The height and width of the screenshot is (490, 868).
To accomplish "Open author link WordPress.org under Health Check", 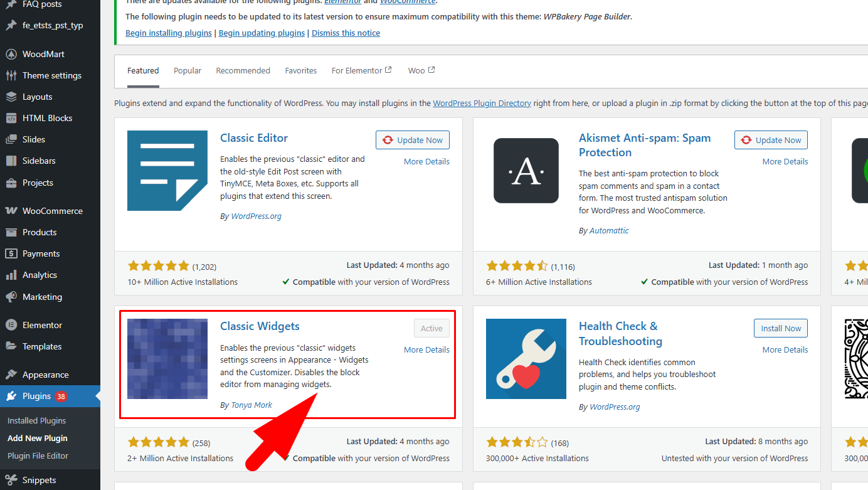I will 615,407.
